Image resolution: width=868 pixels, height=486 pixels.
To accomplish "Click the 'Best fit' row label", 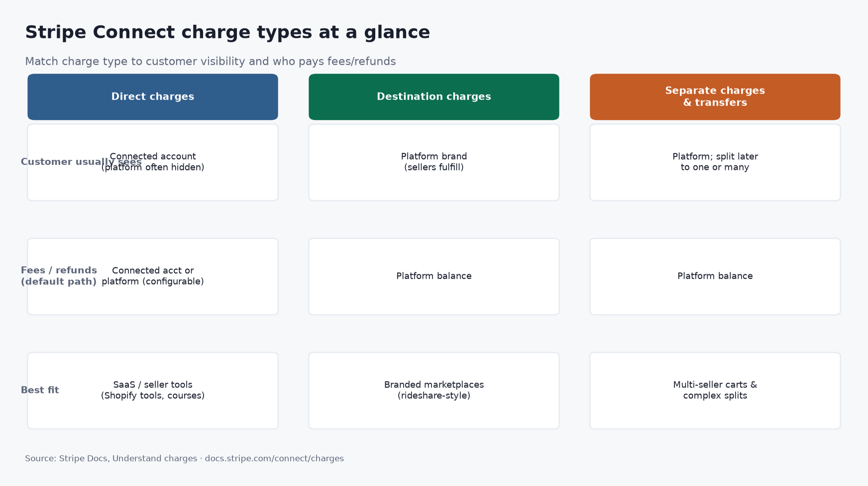I will [40, 390].
